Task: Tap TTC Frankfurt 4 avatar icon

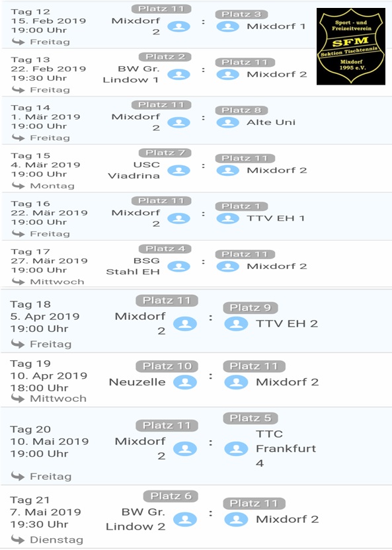Action: click(x=236, y=449)
